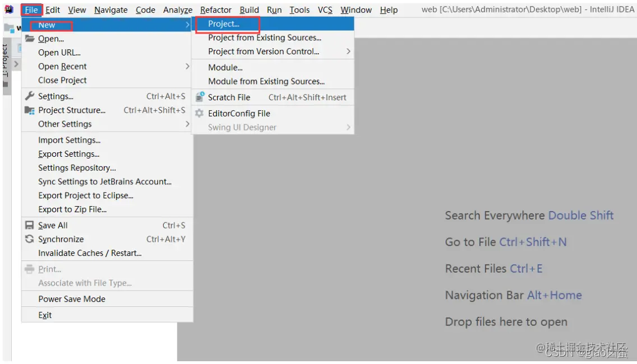This screenshot has height=364, width=637.
Task: Click the project folder icon in navigation bar
Action: [8, 28]
